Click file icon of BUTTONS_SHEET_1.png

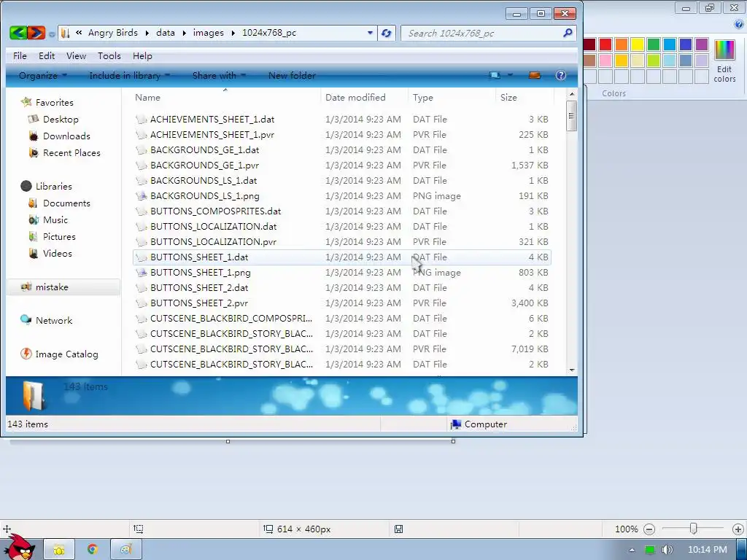(141, 273)
